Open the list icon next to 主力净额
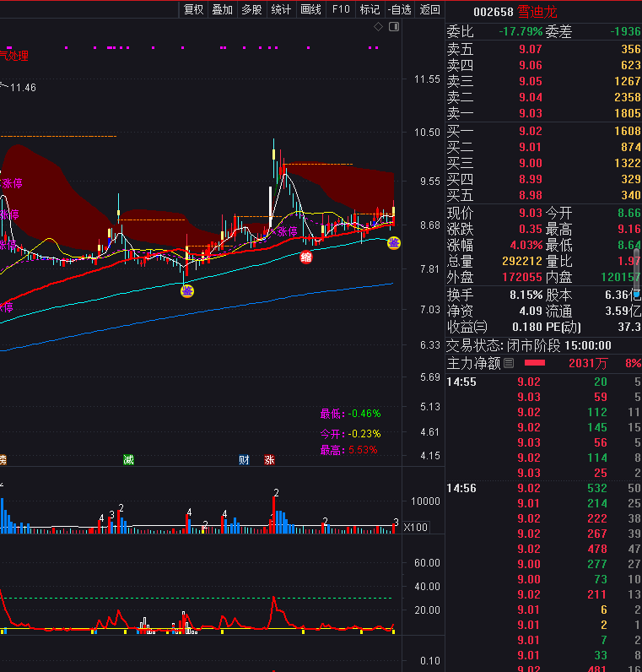 (x=509, y=364)
